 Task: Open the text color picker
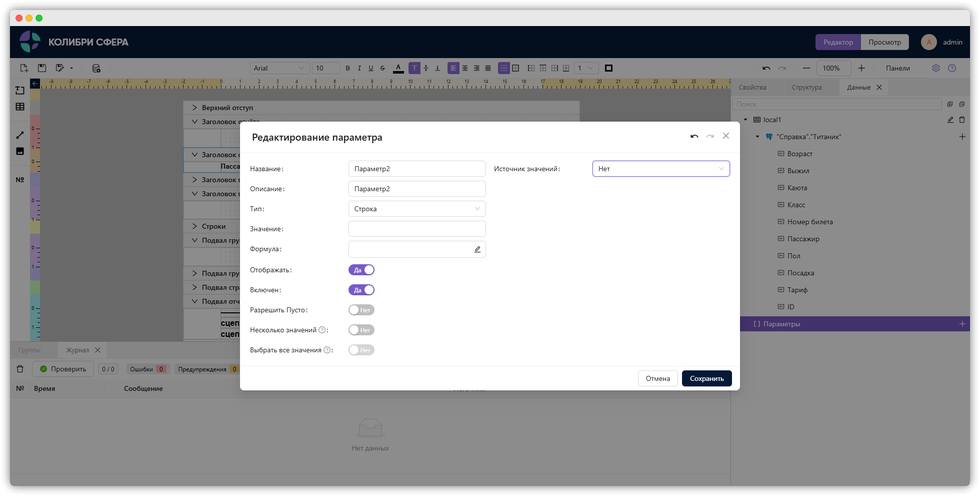398,68
